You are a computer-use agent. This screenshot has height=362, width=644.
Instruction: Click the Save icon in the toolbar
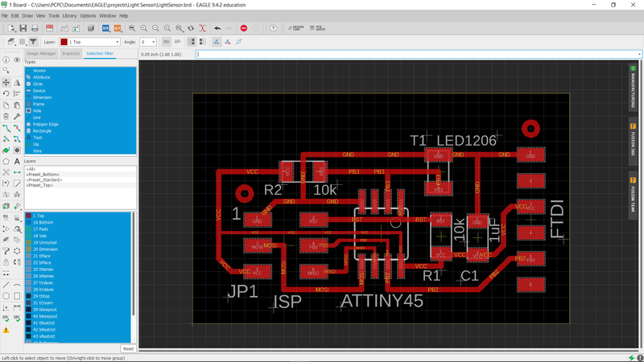23,28
